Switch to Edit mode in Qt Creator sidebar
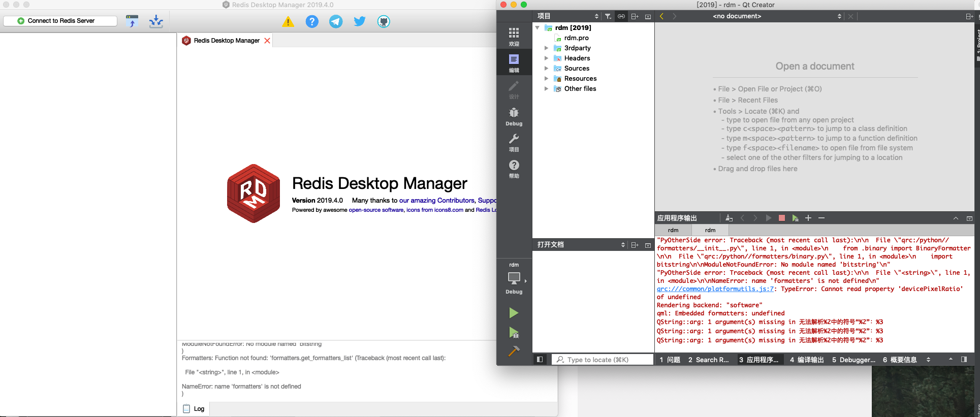980x417 pixels. [514, 63]
